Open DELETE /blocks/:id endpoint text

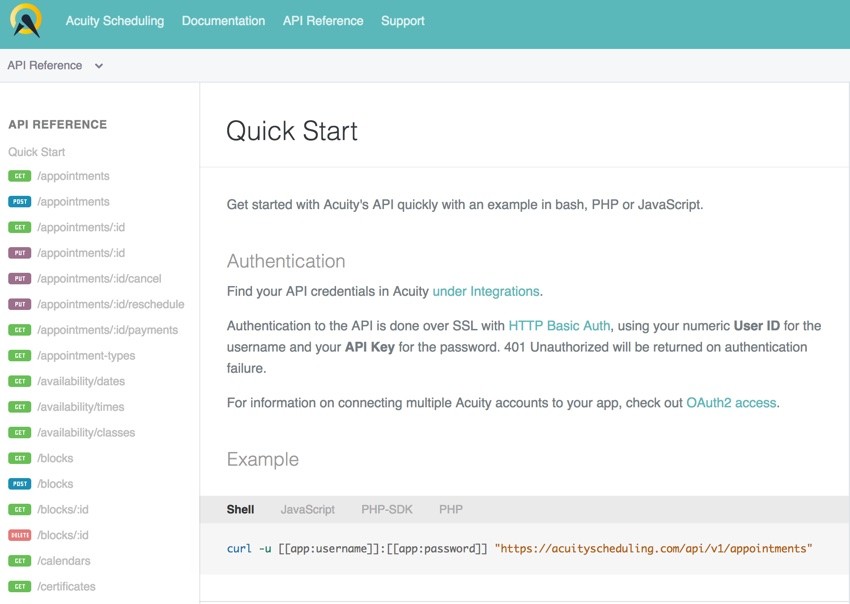pos(63,535)
